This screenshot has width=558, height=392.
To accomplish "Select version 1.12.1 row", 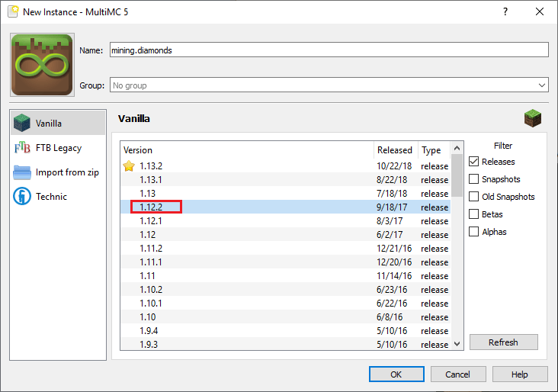I will tap(286, 220).
